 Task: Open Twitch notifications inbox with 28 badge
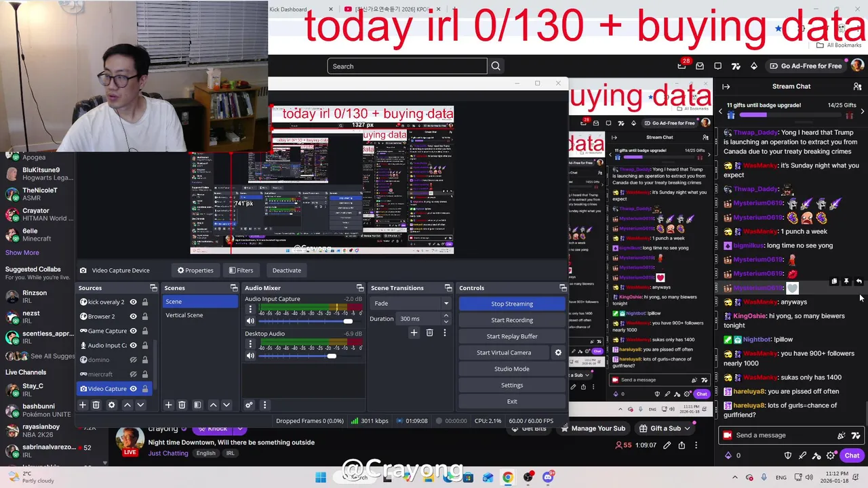682,65
